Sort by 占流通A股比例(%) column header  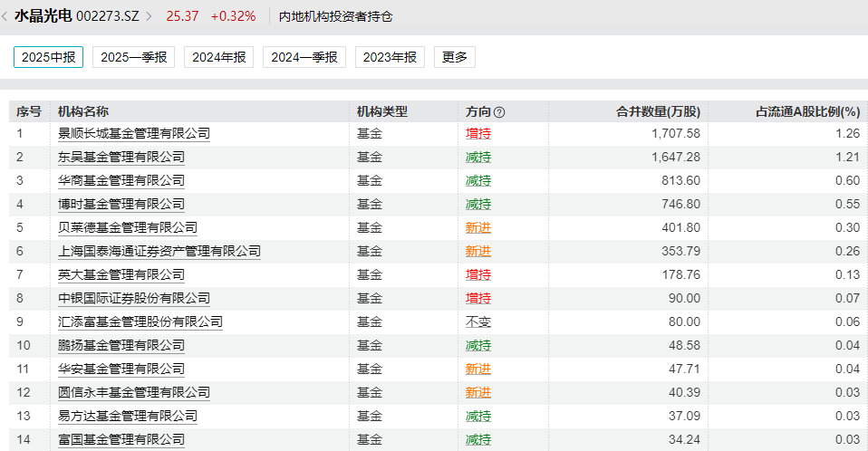807,111
